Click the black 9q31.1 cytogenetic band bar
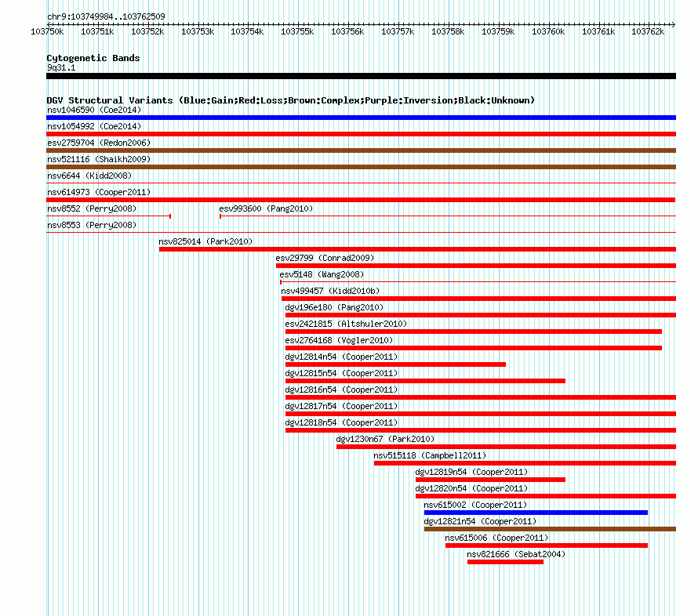Image resolution: width=698 pixels, height=616 pixels. 361,76
